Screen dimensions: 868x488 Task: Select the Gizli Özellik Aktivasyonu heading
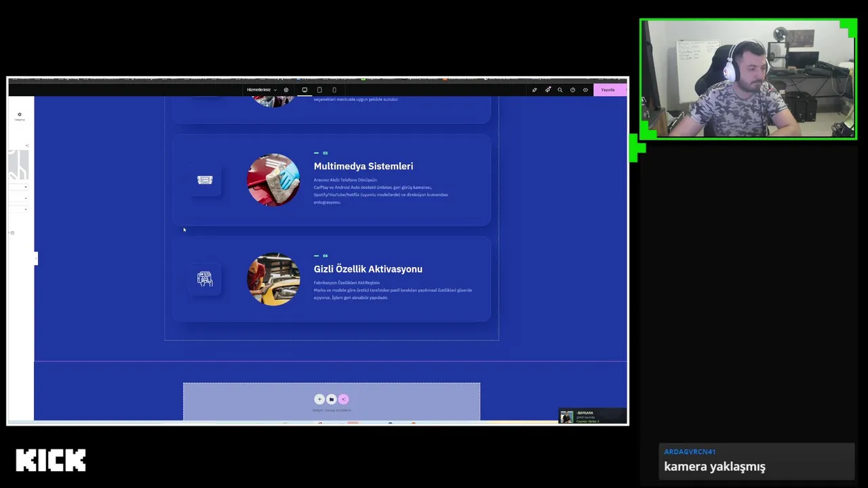[x=368, y=269]
